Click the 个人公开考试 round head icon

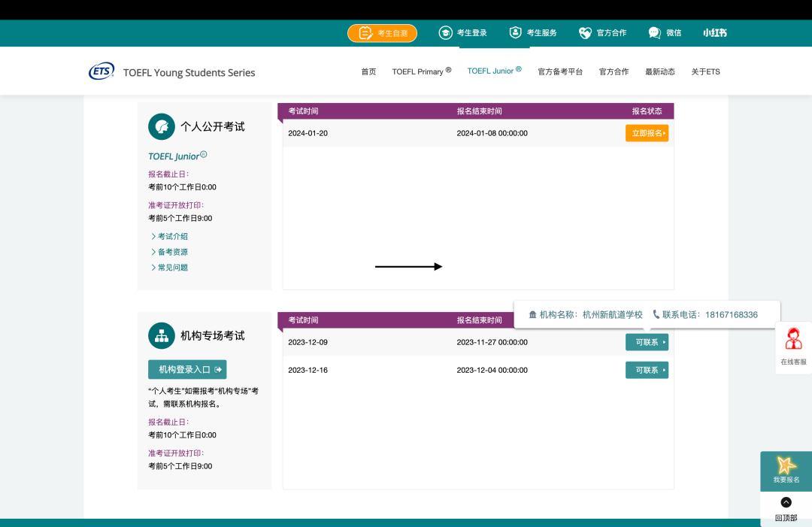[161, 126]
